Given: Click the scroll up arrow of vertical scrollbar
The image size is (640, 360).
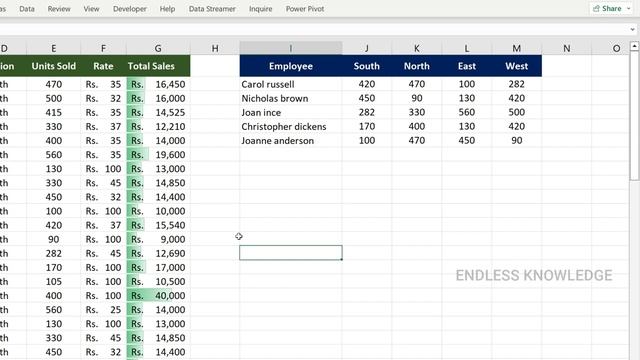Looking at the screenshot, I should [634, 47].
